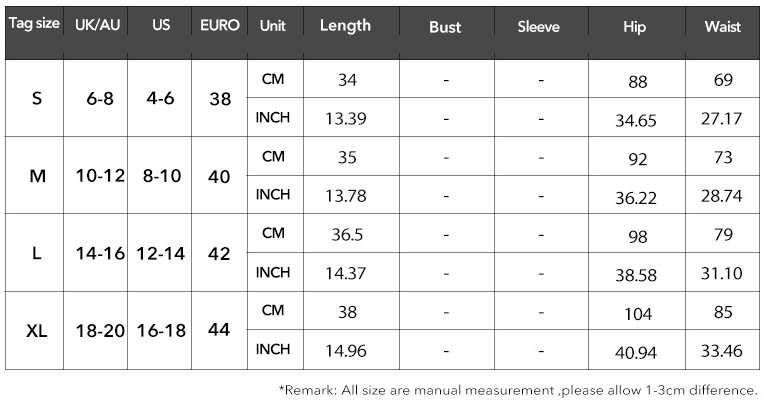
Task: Select the US size "16-18" cell
Action: click(161, 331)
